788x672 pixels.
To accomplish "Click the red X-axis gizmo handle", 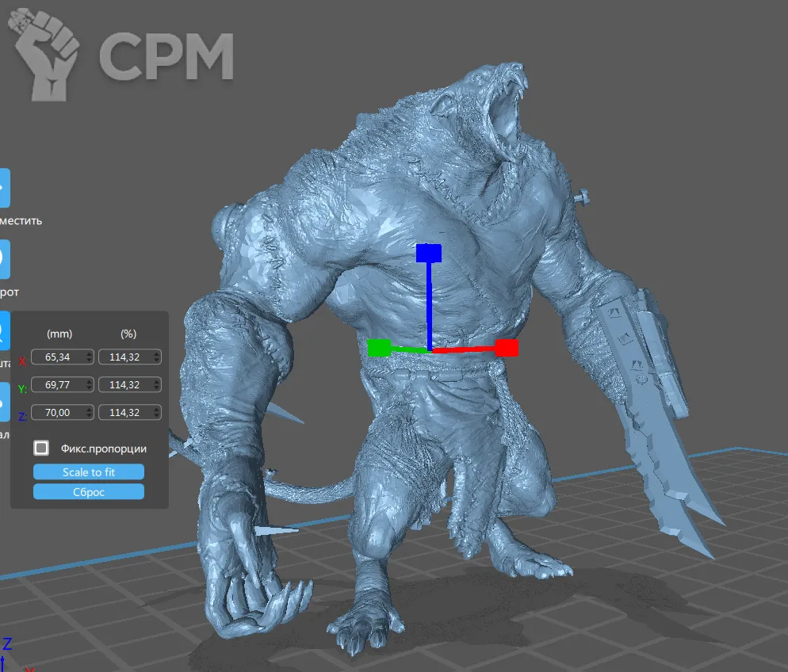I will point(507,348).
